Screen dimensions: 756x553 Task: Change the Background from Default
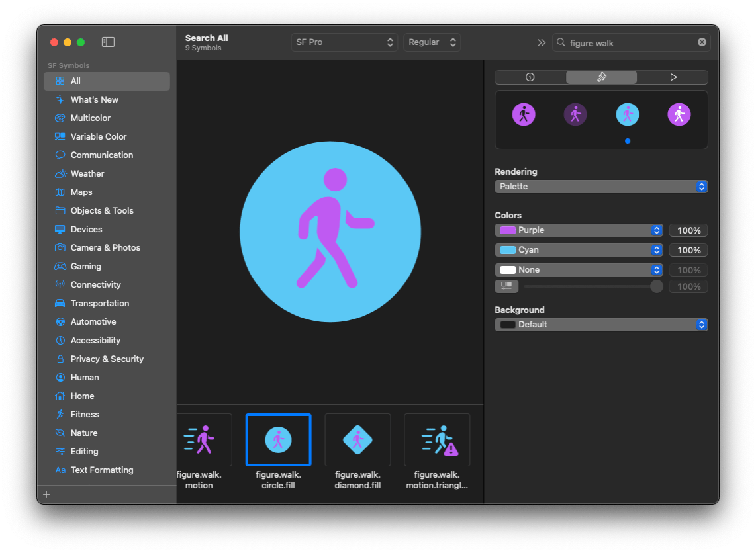click(x=600, y=325)
